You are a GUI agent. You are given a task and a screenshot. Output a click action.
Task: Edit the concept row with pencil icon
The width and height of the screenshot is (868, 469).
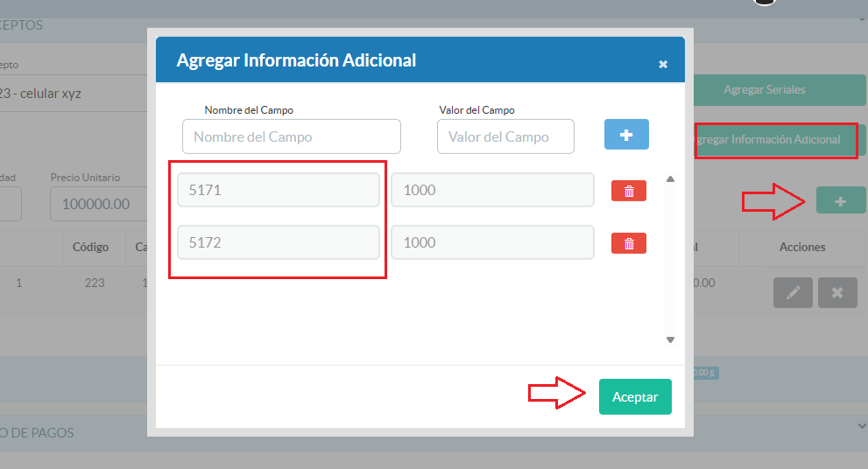tap(793, 293)
